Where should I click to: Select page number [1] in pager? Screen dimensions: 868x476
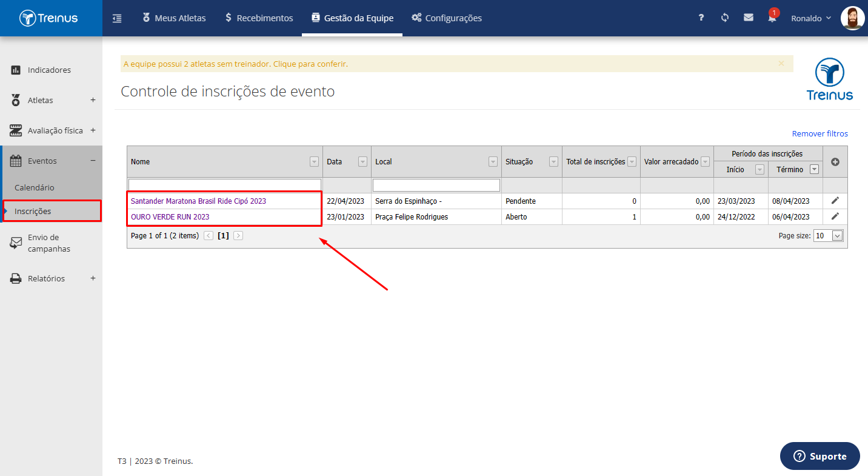pos(223,236)
